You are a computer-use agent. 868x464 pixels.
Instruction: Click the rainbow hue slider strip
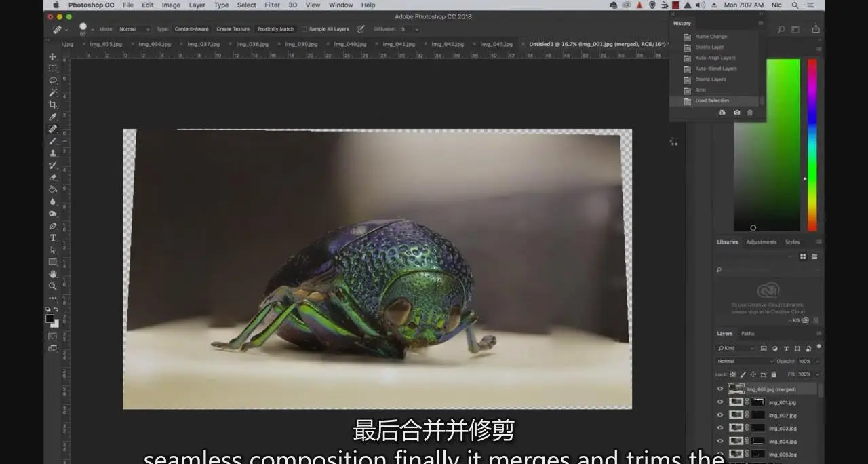812,145
